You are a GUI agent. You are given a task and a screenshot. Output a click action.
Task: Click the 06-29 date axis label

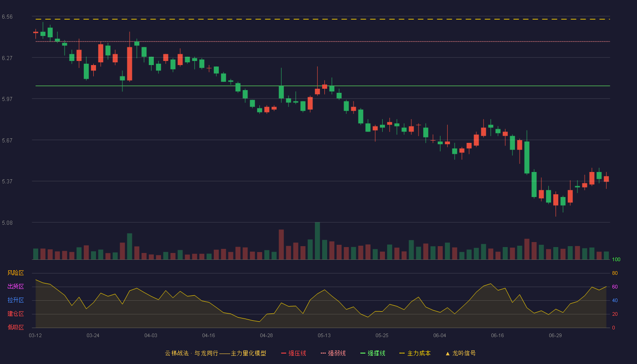coord(555,335)
